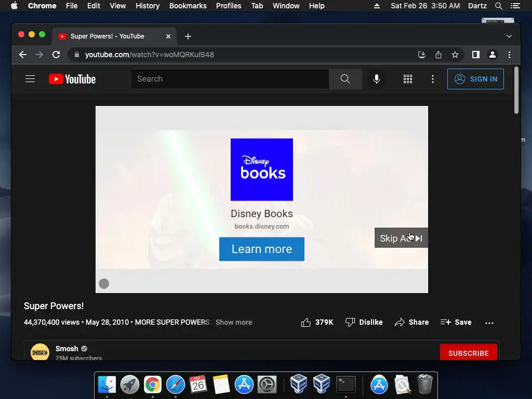The image size is (532, 399).
Task: Click the share page icon in address bar
Action: pos(438,55)
